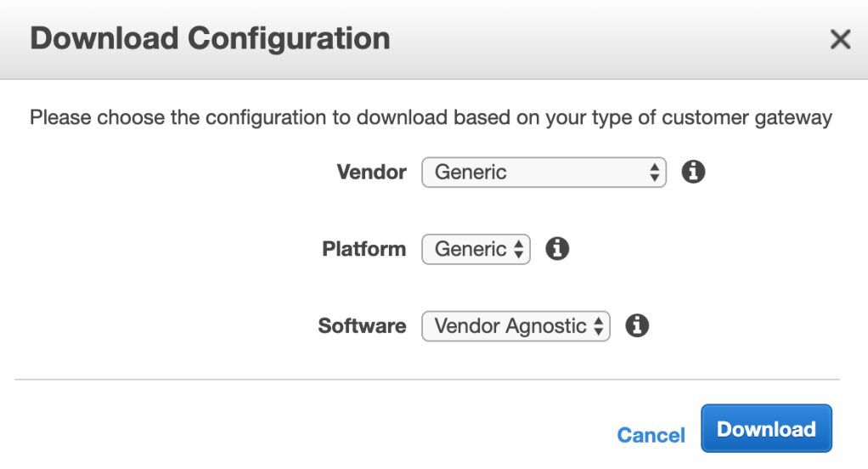Click the bold Software field label
This screenshot has width=868, height=469.
click(362, 326)
